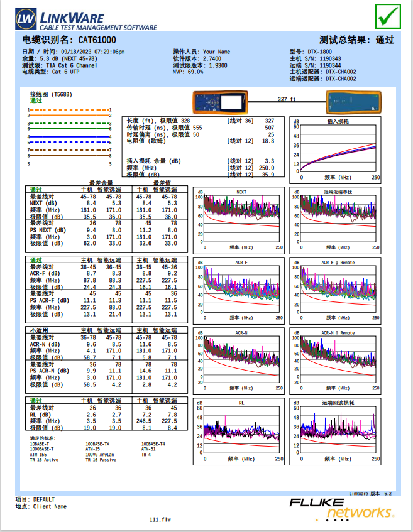Click the solid brown wire for pin 8
This screenshot has width=413, height=532.
point(69,156)
